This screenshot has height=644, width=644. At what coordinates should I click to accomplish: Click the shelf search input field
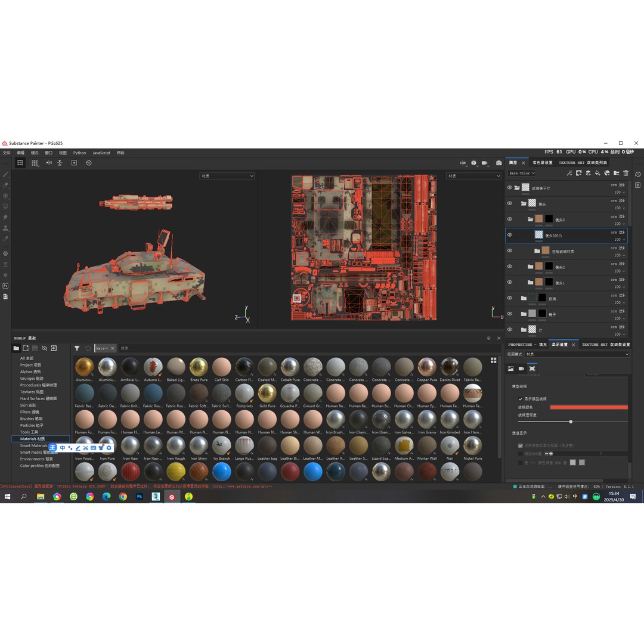click(308, 348)
